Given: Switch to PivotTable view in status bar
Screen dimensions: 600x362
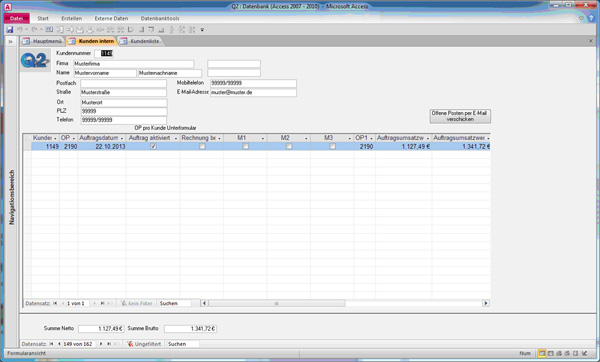Looking at the screenshot, I should [559, 353].
